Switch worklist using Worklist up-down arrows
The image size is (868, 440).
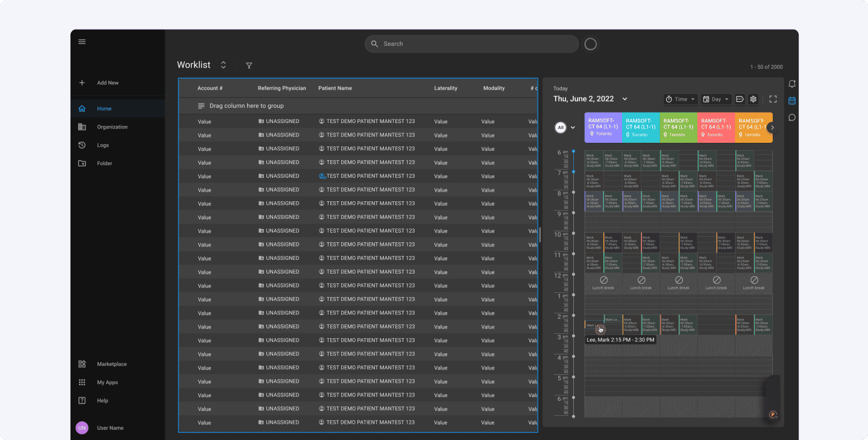(223, 65)
